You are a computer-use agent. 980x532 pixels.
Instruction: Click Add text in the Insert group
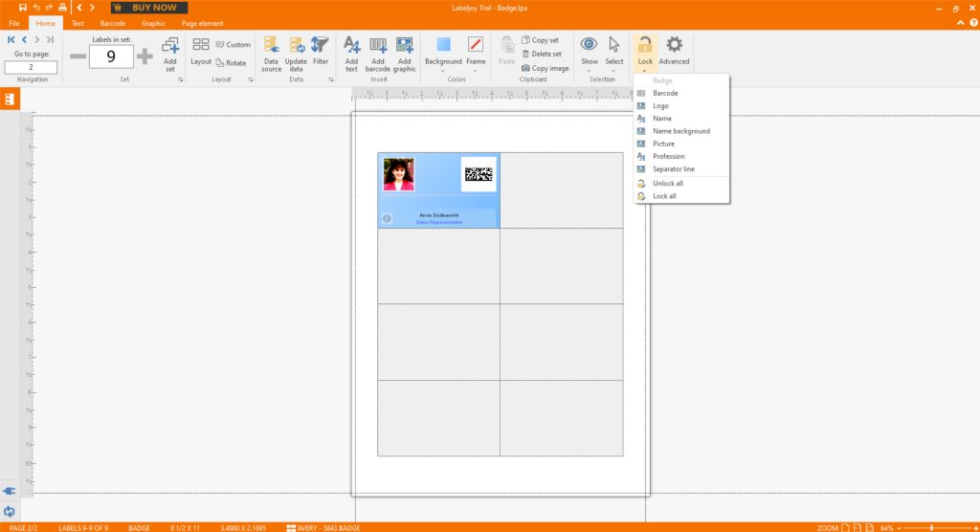point(351,46)
